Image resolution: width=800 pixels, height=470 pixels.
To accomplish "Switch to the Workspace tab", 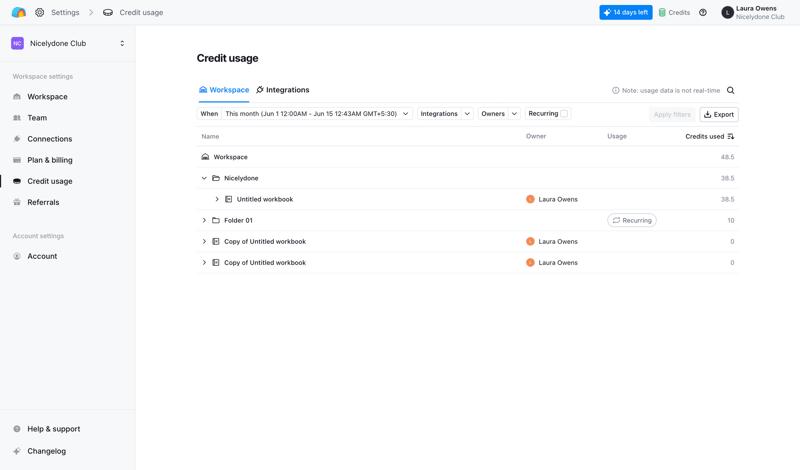I will point(224,90).
